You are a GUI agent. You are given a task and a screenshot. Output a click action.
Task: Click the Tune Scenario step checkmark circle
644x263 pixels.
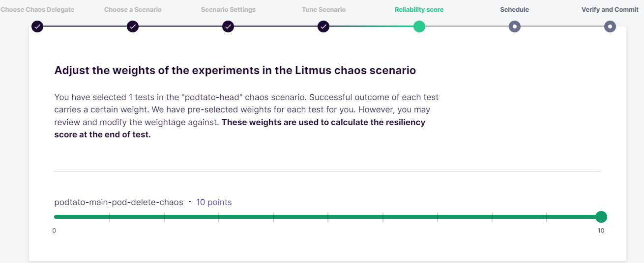pyautogui.click(x=323, y=26)
